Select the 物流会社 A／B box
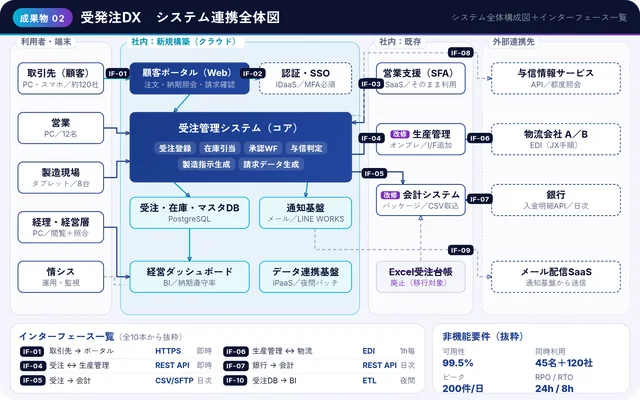 (556, 139)
